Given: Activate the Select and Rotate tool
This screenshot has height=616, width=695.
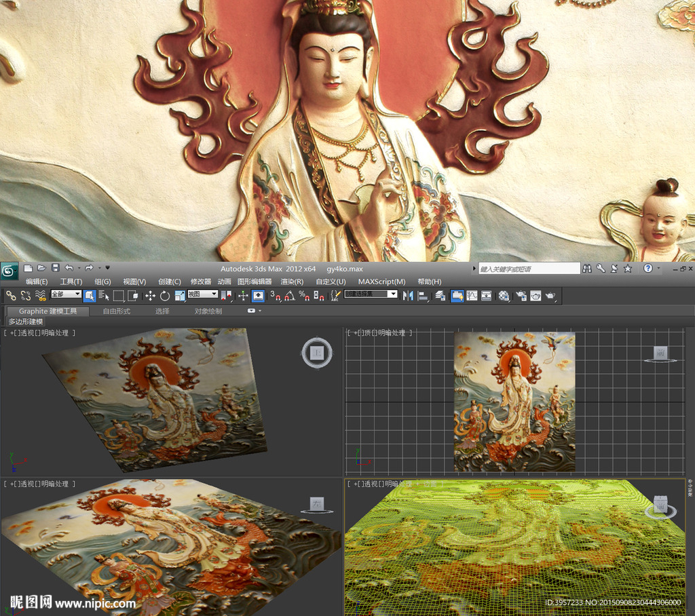Looking at the screenshot, I should pyautogui.click(x=165, y=296).
